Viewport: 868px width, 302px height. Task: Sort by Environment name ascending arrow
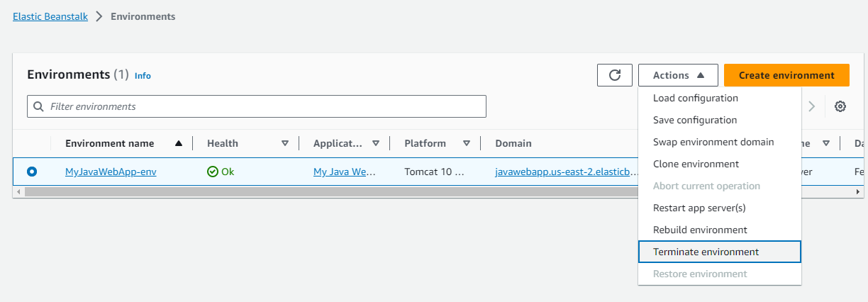pos(179,143)
